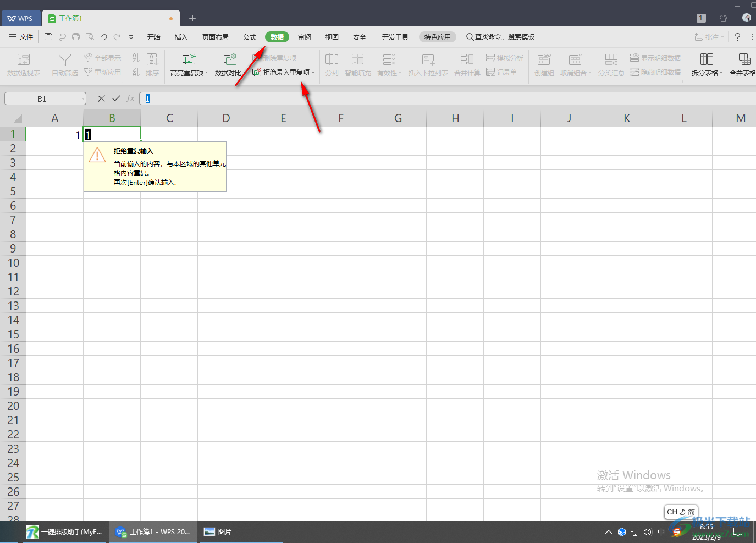Confirm cell entry with checkmark icon
Screen dimensions: 756x543
click(116, 98)
